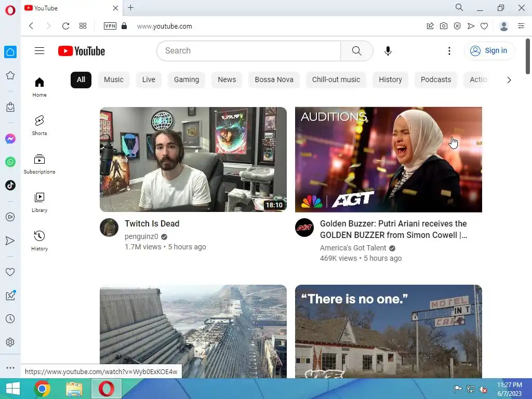Viewport: 532px width, 399px height.
Task: Toggle the VPN badge in address bar
Action: pyautogui.click(x=110, y=26)
